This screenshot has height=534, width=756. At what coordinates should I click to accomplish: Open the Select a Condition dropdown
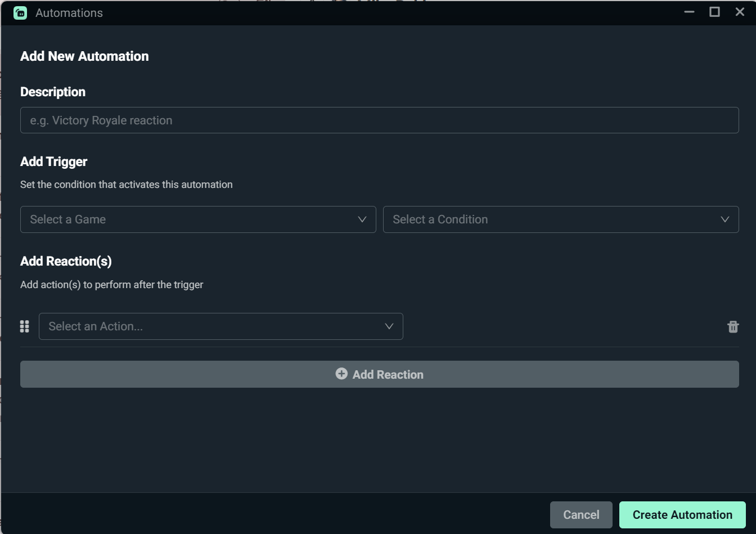pyautogui.click(x=561, y=219)
